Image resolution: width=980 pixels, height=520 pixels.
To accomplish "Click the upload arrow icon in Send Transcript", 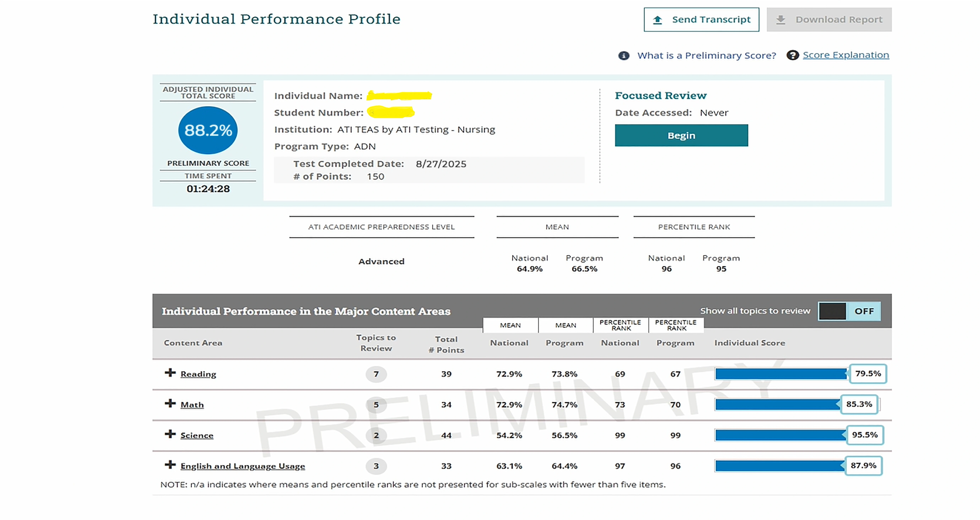I will [657, 20].
